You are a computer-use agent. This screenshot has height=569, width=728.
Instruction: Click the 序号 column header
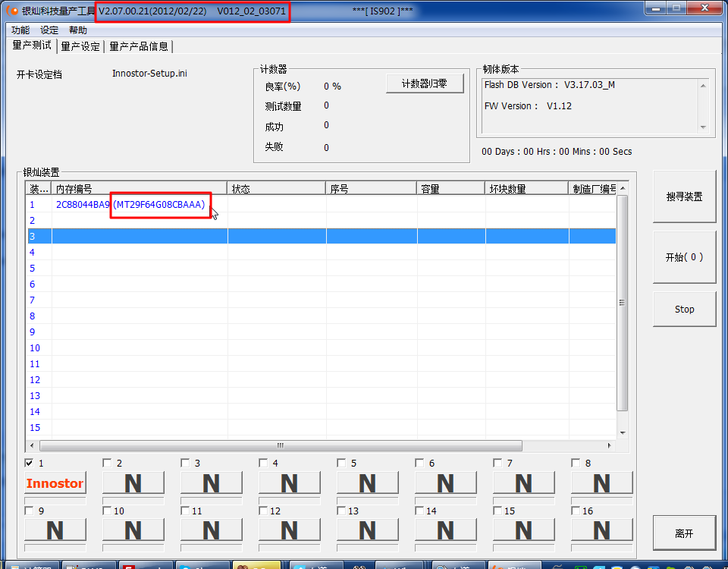click(x=372, y=189)
